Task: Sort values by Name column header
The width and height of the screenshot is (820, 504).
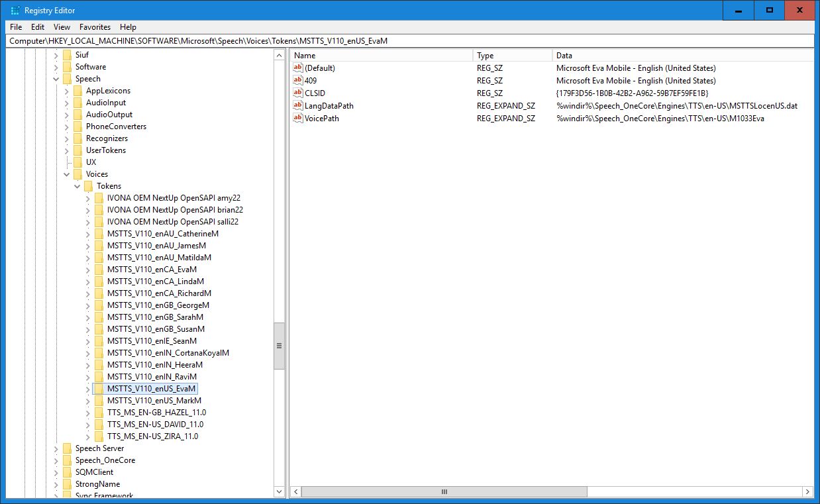Action: tap(382, 56)
